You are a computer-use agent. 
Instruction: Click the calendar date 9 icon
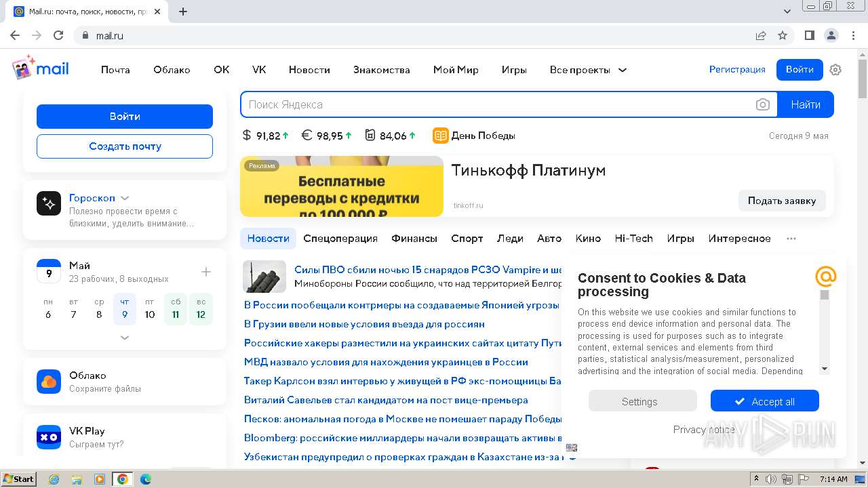[x=49, y=271]
